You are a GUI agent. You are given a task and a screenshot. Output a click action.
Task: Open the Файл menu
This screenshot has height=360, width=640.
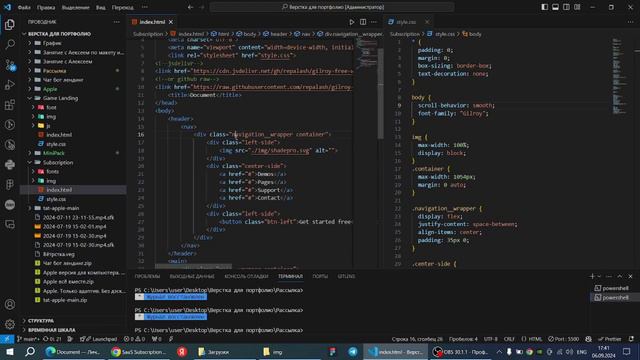pos(24,7)
